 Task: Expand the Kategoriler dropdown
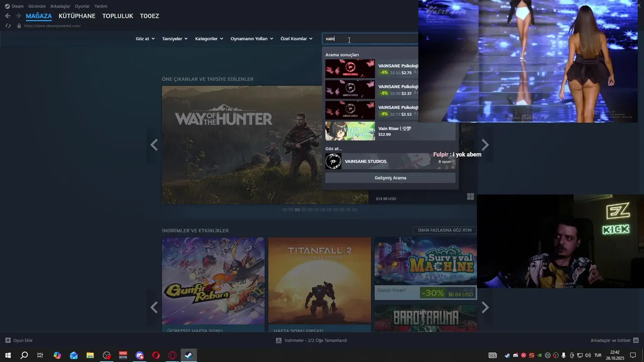(x=209, y=39)
